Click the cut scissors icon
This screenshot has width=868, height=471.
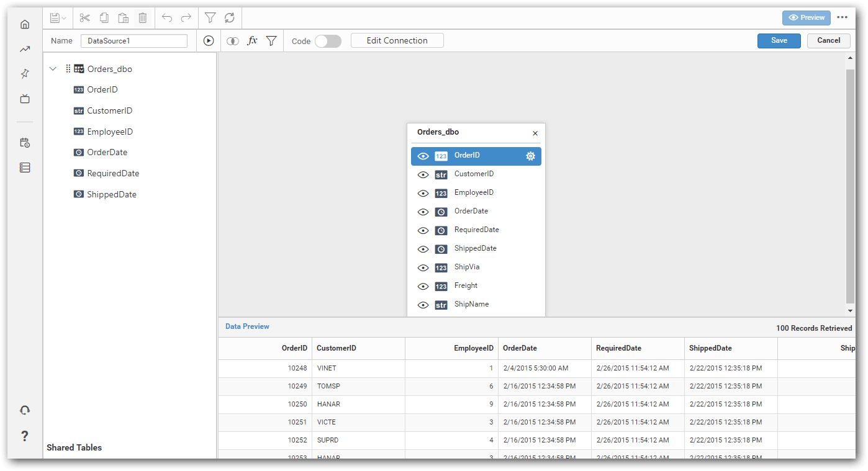coord(85,18)
